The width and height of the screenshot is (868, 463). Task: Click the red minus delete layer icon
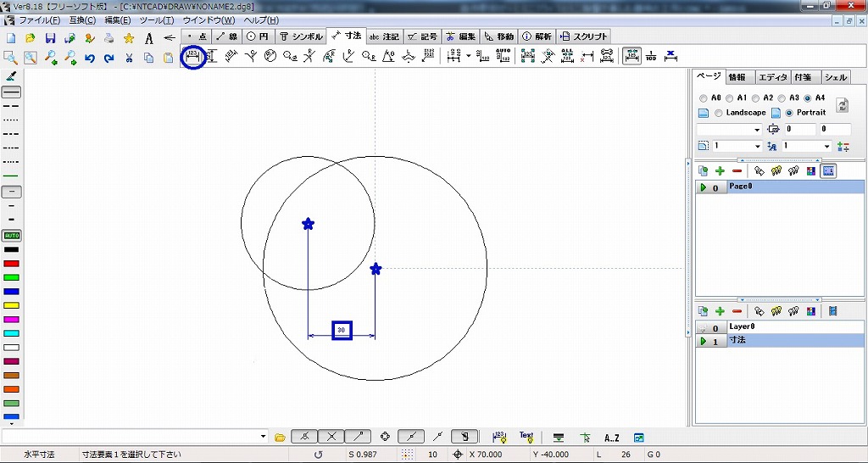[x=737, y=311]
